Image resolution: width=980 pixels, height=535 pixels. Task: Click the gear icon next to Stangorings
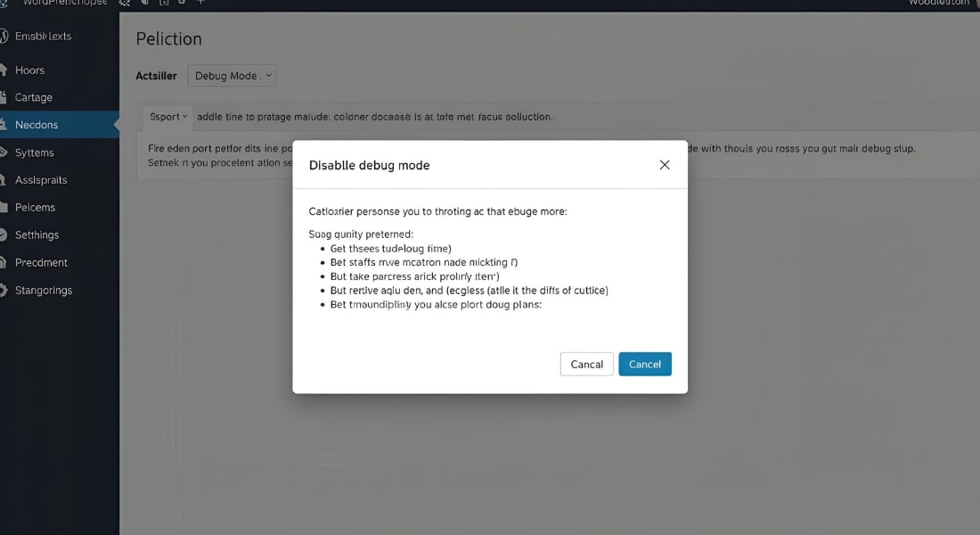click(4, 291)
